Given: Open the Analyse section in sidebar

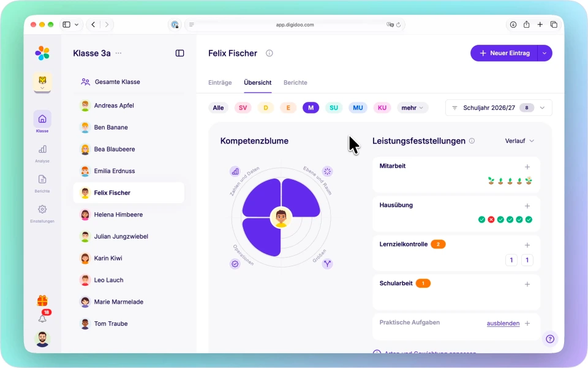Looking at the screenshot, I should 42,153.
